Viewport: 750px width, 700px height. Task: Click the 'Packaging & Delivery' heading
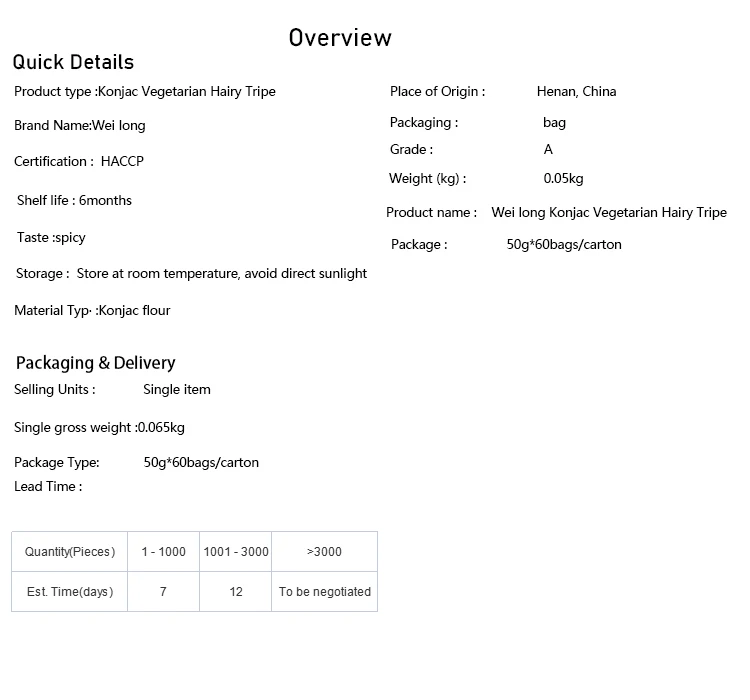(x=96, y=363)
